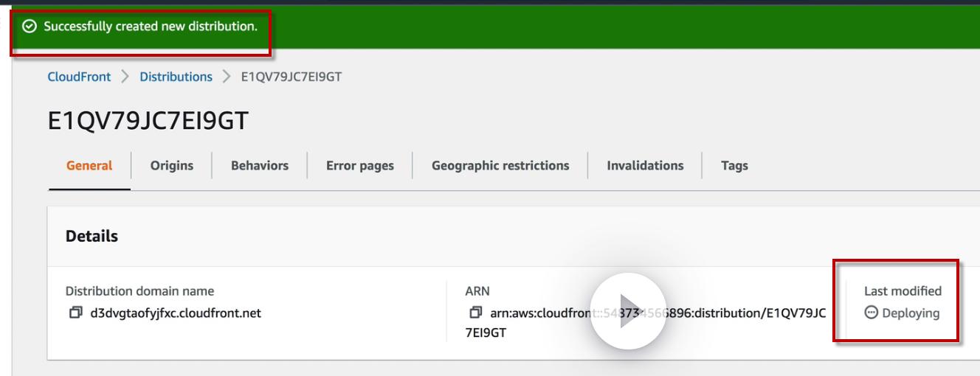Switch to the Origins tab

(172, 166)
